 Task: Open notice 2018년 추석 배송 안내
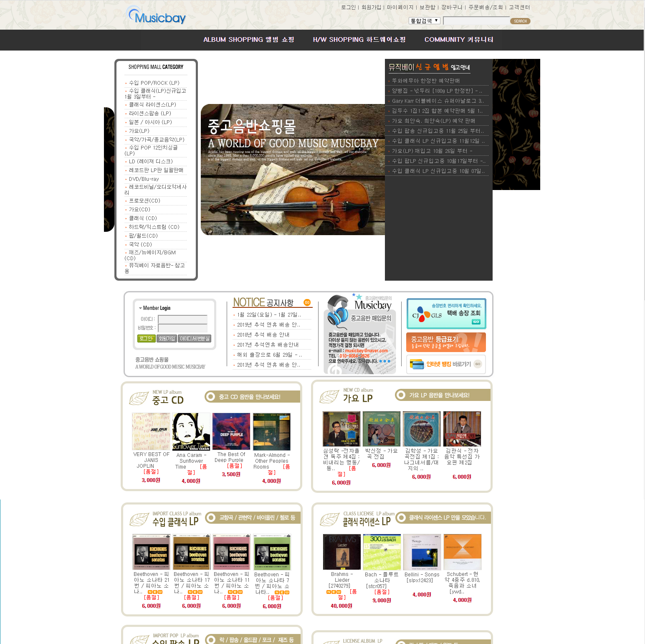coord(263,335)
